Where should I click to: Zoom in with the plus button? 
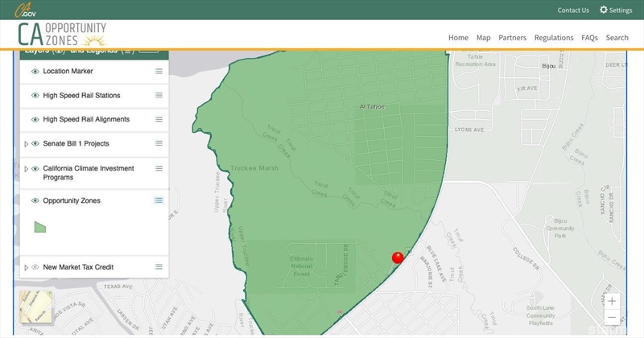pos(613,301)
